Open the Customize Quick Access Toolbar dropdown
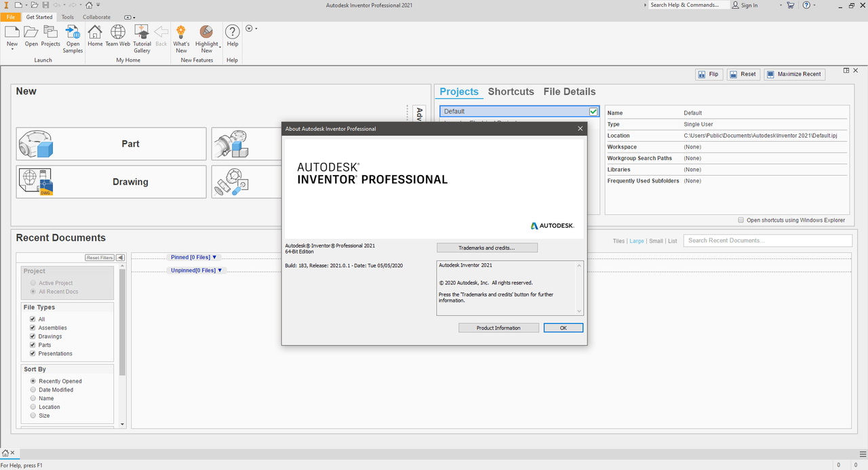Viewport: 868px width, 470px height. pyautogui.click(x=98, y=5)
